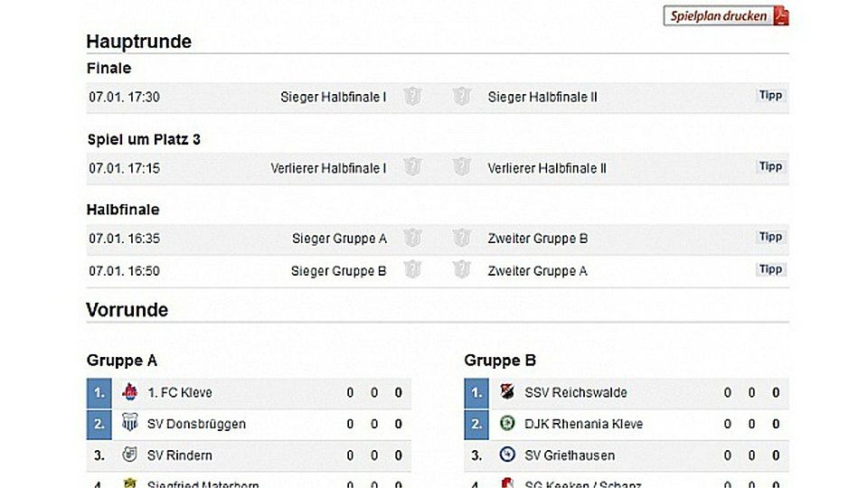Screen dimensions: 868x488
Task: Open Tipp for Spiel um Platz 3
Action: click(x=770, y=166)
